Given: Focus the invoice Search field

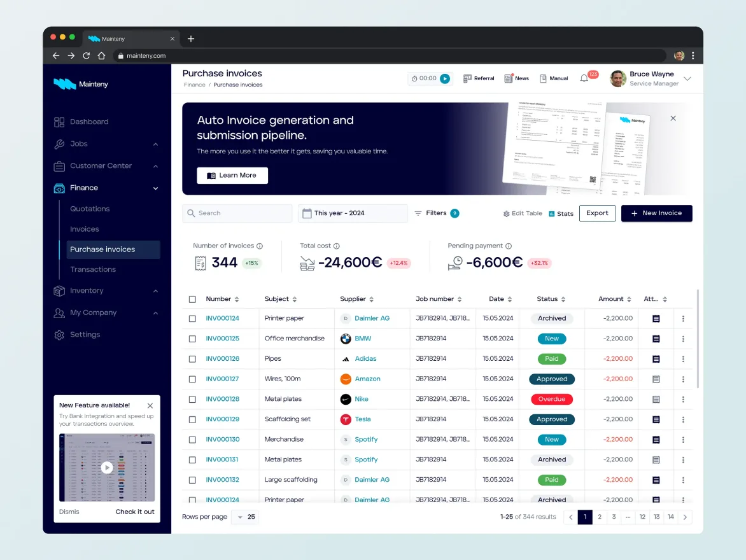Looking at the screenshot, I should tap(237, 213).
